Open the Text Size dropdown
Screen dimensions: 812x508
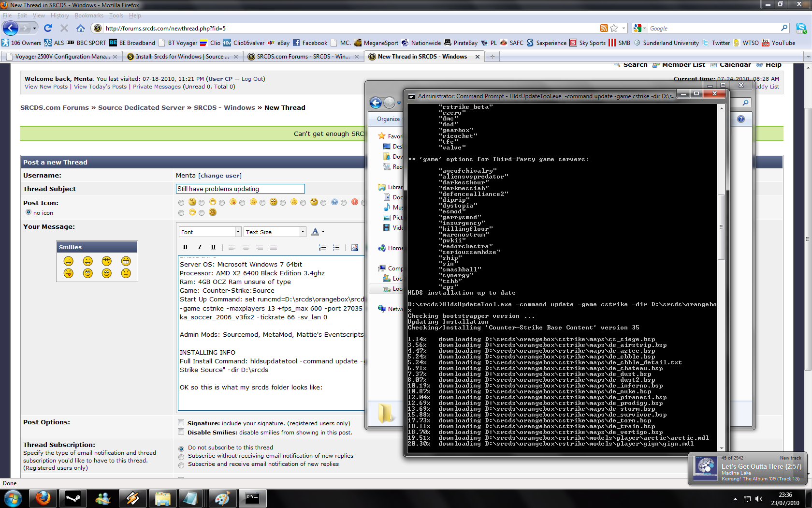pos(275,232)
